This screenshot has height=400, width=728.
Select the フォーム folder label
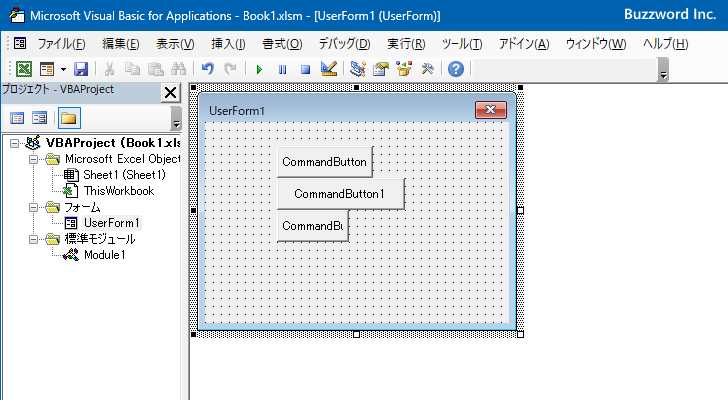point(82,207)
